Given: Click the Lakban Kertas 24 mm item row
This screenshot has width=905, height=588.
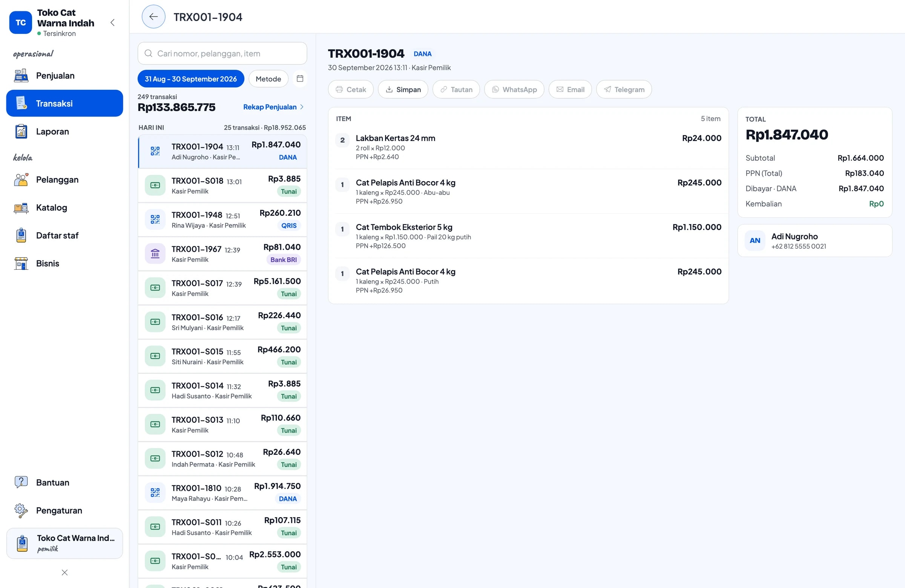Looking at the screenshot, I should click(528, 147).
